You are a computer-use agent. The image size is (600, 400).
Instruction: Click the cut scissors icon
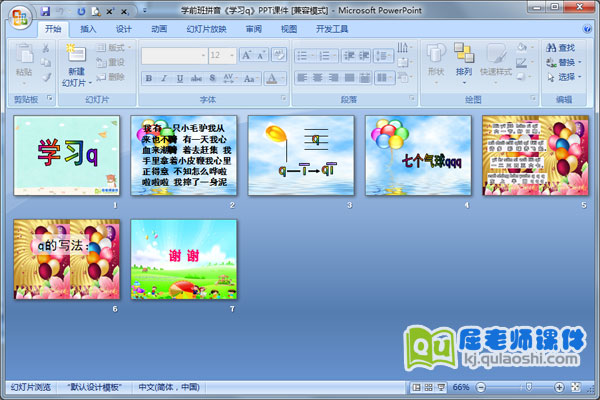(x=46, y=48)
